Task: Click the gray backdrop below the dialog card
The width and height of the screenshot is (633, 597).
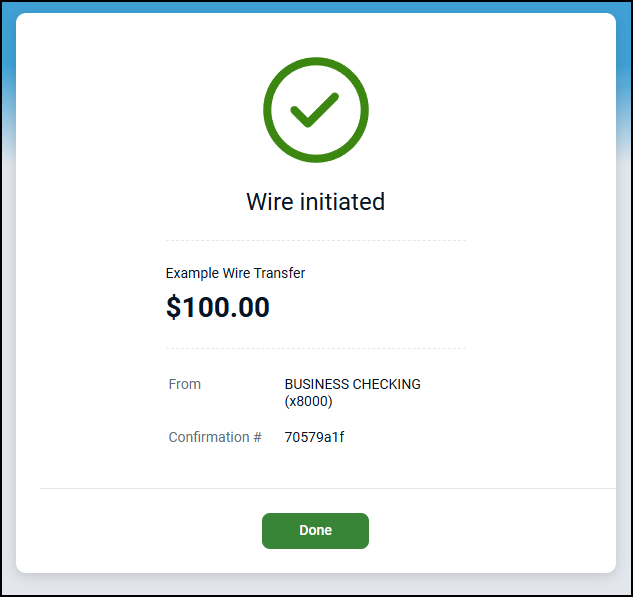Action: click(315, 584)
